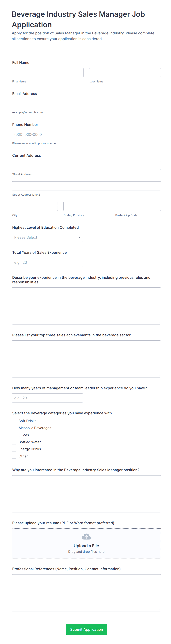Click the Email Address field
The image size is (171, 644).
47,103
